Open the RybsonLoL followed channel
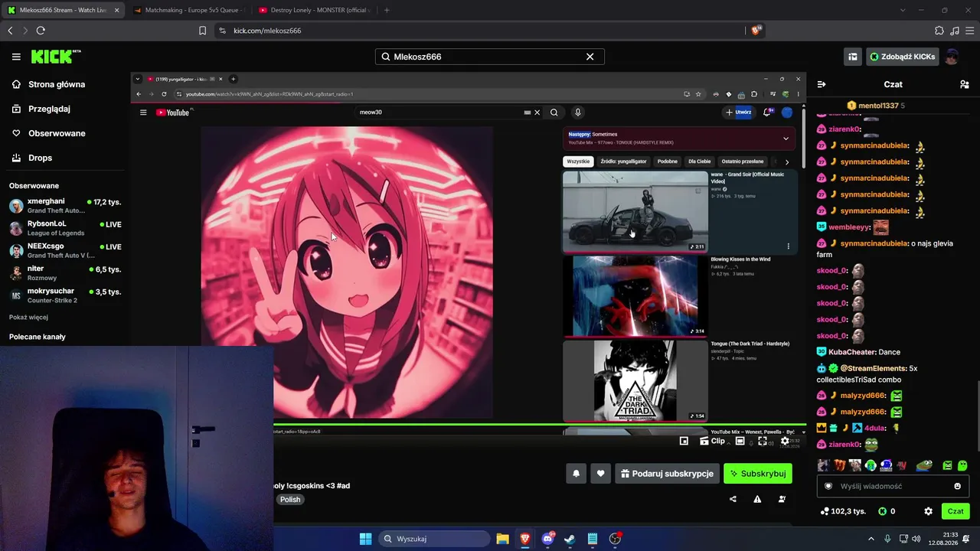 [x=64, y=228]
